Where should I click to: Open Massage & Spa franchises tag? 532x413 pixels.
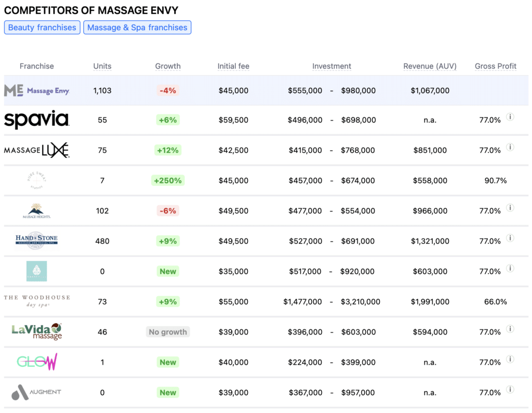(137, 28)
